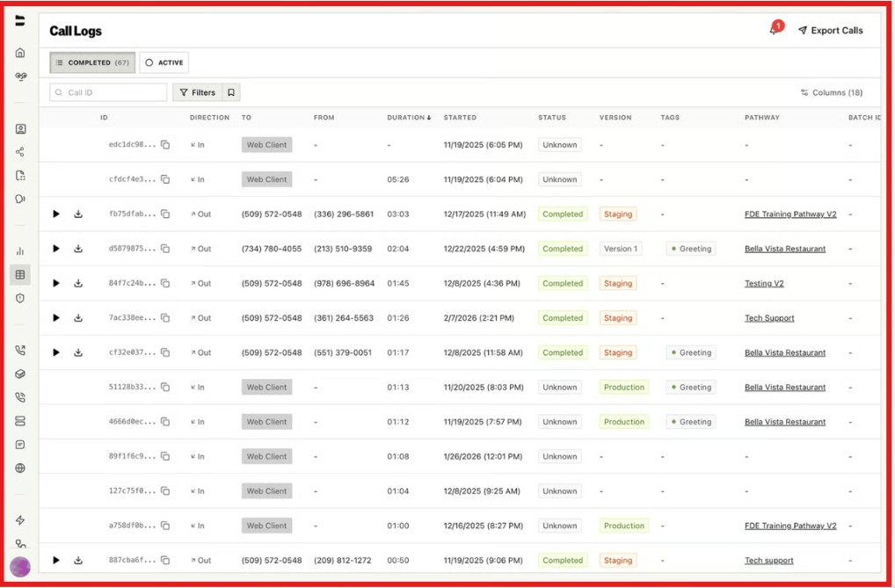
Task: Open the contacts/persona icon in the sidebar
Action: tap(20, 129)
